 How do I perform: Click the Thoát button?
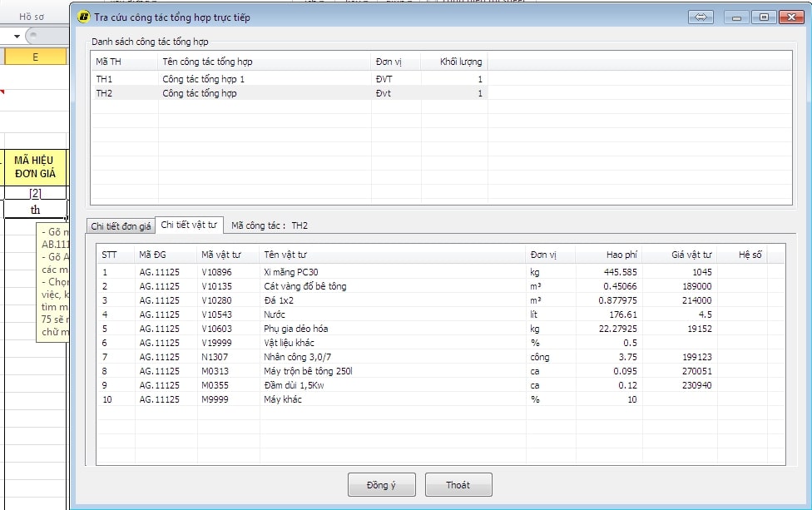[x=458, y=485]
